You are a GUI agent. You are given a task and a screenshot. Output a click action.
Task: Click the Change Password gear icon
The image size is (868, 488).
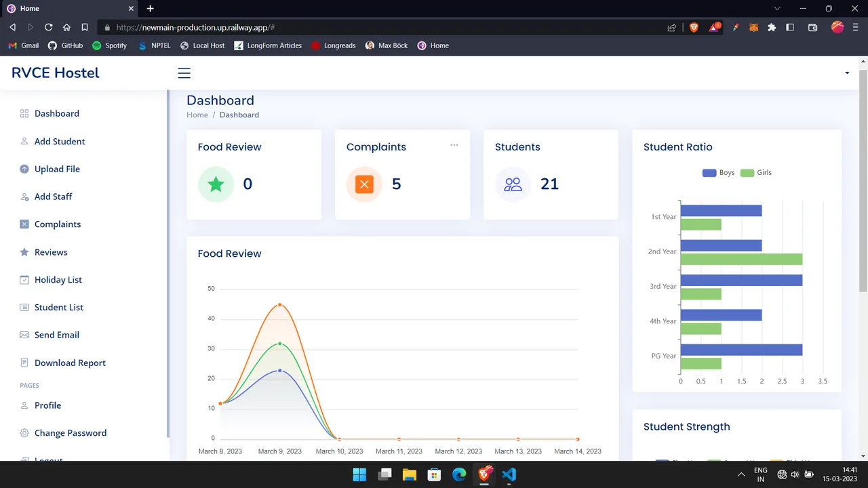click(24, 433)
